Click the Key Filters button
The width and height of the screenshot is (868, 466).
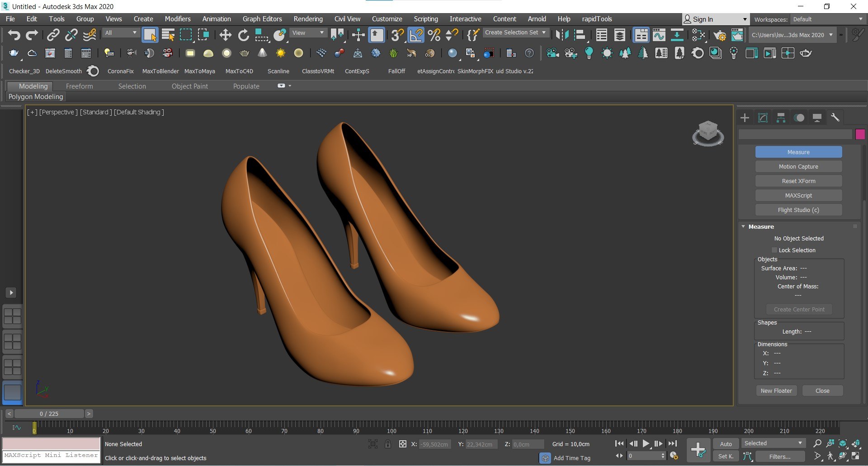point(779,457)
